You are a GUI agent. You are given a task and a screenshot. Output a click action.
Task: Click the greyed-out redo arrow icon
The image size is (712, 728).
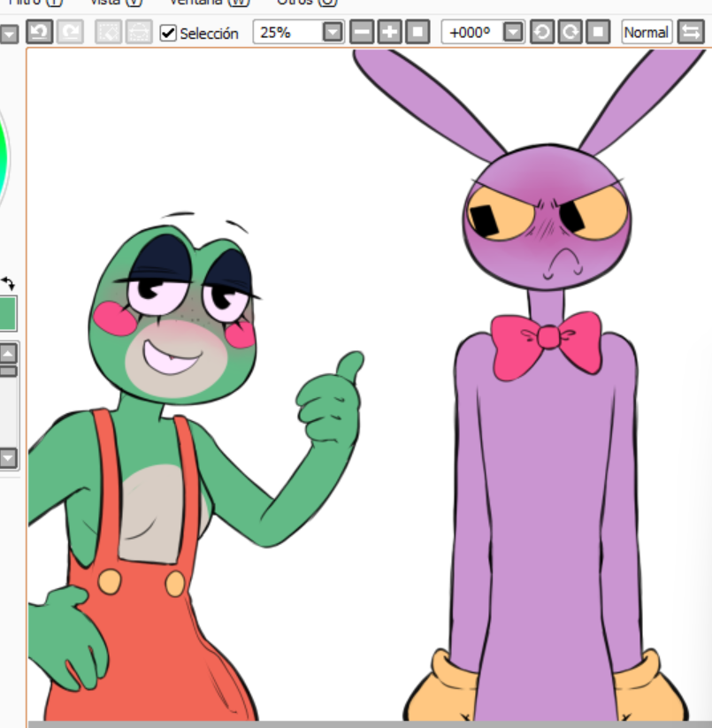(70, 32)
